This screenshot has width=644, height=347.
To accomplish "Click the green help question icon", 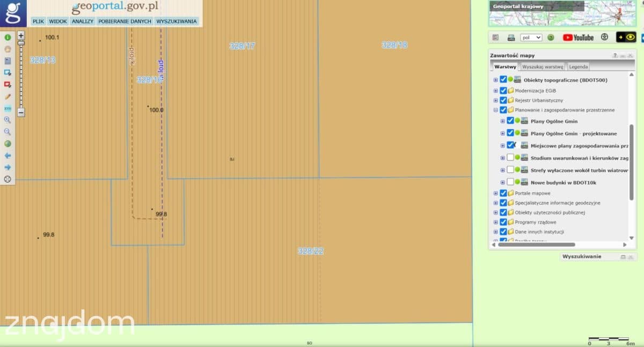I will [x=551, y=38].
